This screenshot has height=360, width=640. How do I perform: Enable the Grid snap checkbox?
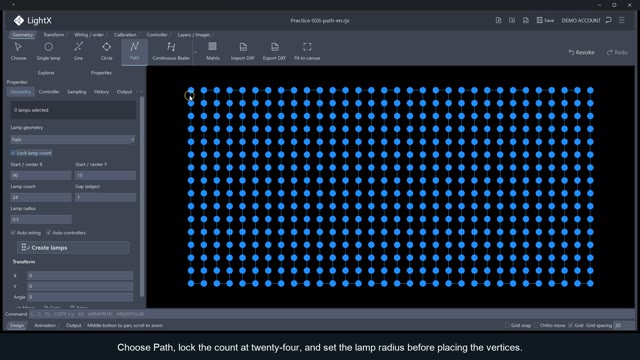pos(507,325)
